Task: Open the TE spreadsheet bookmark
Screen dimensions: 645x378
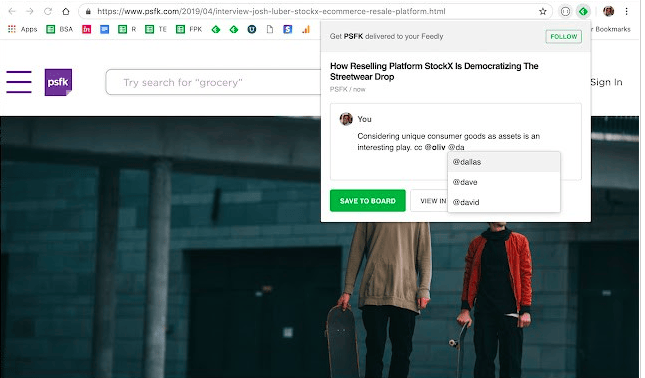Action: point(156,29)
